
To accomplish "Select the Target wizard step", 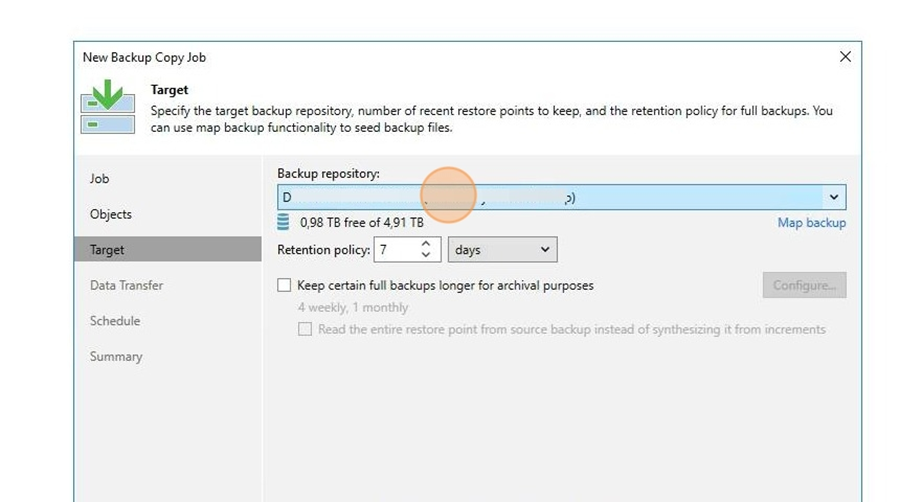I will (x=168, y=250).
